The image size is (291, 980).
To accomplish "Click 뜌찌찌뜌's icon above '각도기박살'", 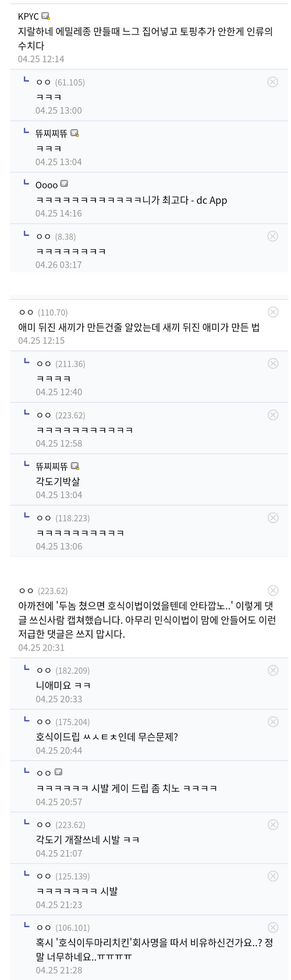I will [x=74, y=466].
